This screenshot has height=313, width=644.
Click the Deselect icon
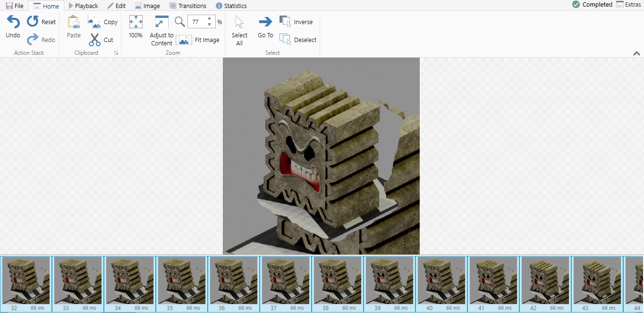point(285,40)
